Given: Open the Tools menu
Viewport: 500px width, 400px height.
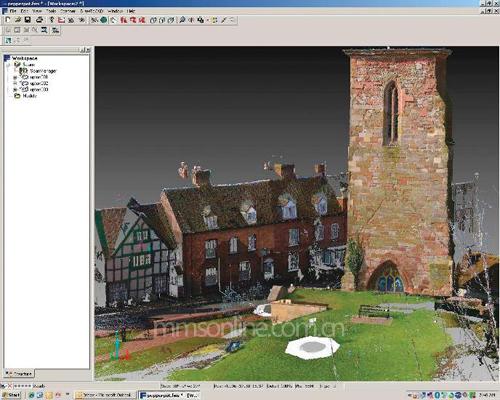Looking at the screenshot, I should click(x=51, y=11).
